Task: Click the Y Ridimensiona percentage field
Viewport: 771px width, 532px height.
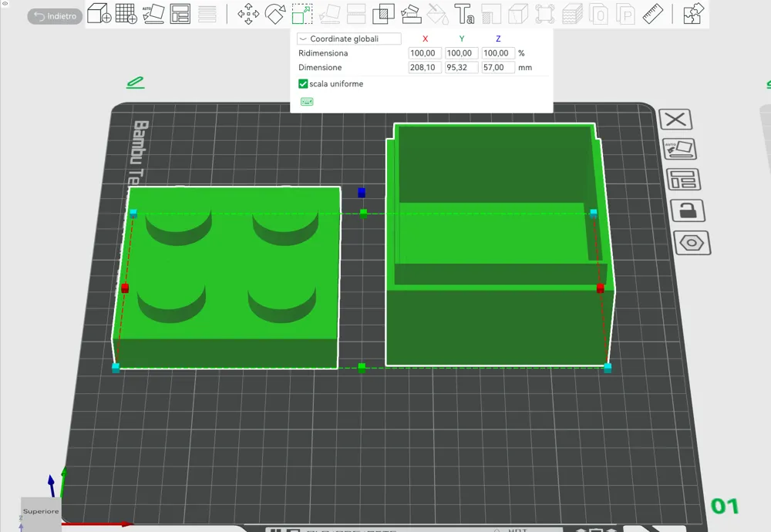Action: [x=461, y=53]
